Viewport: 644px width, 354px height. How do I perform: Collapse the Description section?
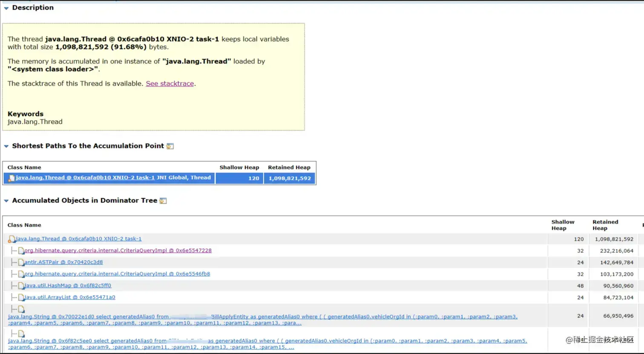pyautogui.click(x=6, y=8)
